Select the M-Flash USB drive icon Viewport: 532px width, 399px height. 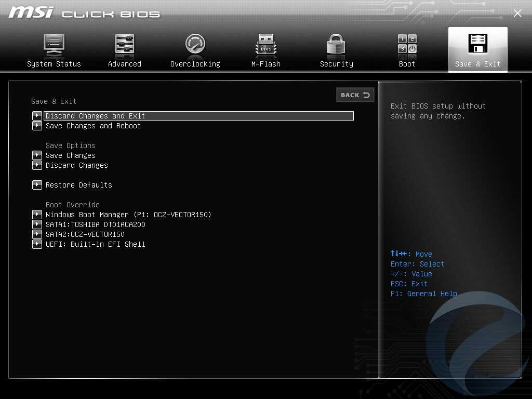coord(266,44)
